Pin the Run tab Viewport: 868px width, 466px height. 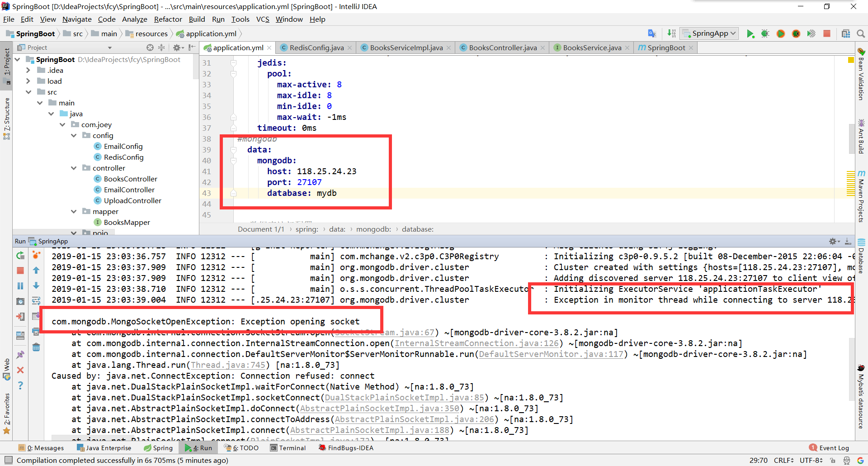20,355
